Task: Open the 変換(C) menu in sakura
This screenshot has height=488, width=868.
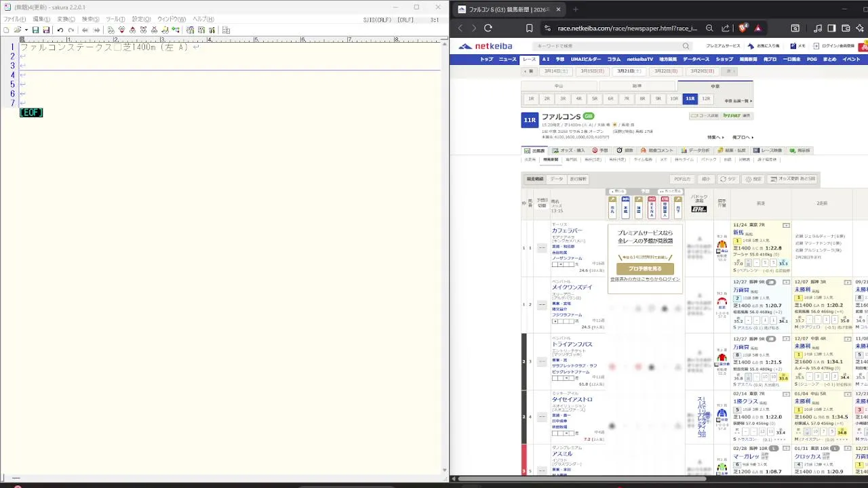Action: point(66,20)
